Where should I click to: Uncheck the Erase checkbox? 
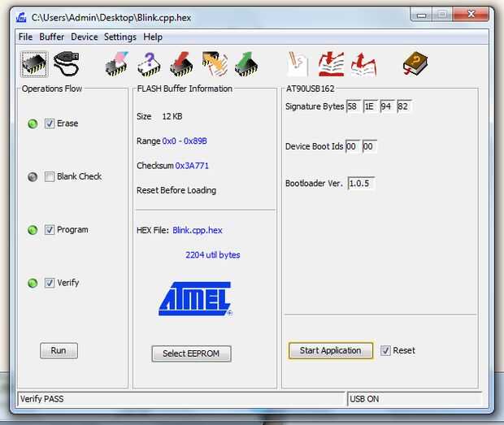50,124
